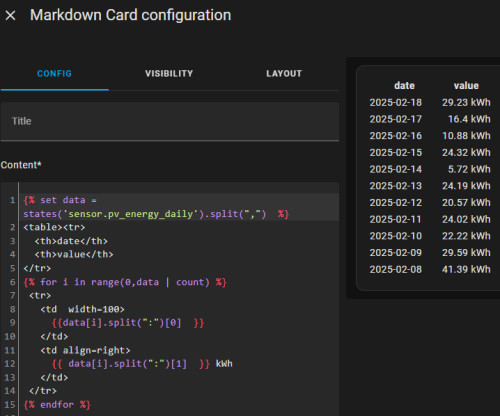Click the 2025-02-18 row in the preview

pos(430,103)
